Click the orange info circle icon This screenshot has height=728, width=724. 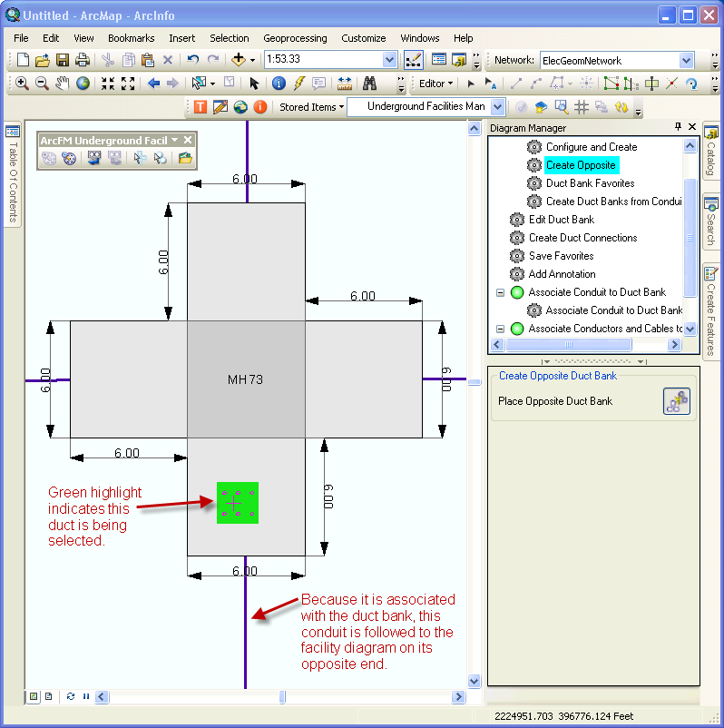(259, 107)
